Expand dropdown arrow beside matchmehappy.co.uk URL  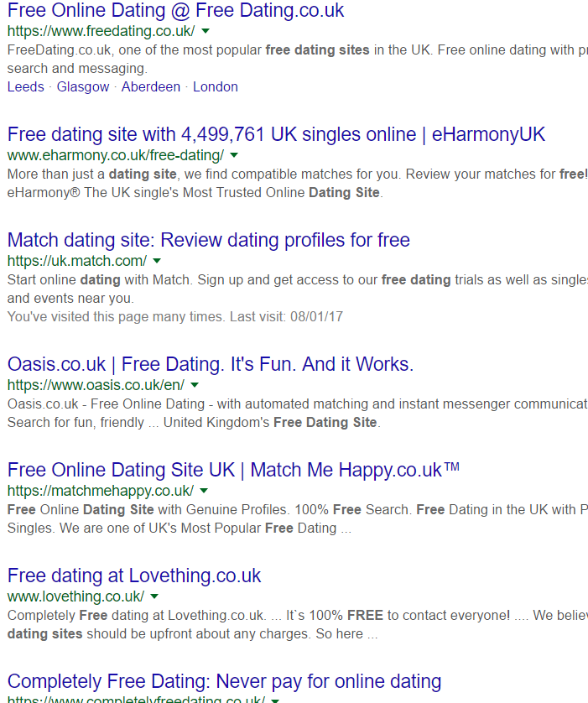tap(204, 491)
